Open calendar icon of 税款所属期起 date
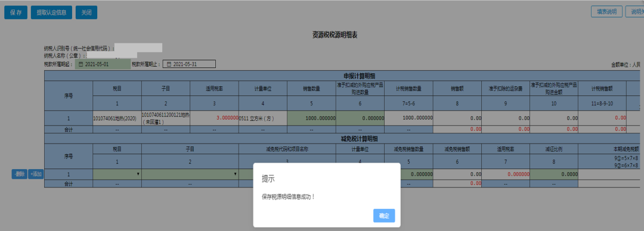Screen dimensions: 644x231 (80, 64)
